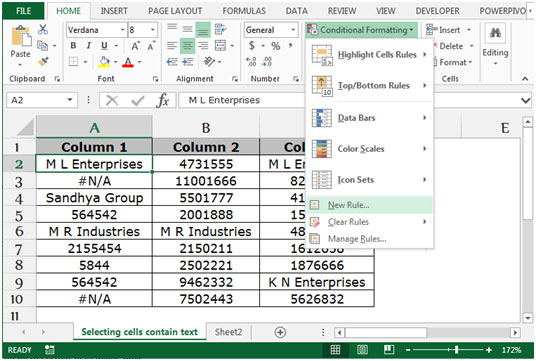Toggle center horizontal alignment
536x361 pixels.
pos(187,46)
